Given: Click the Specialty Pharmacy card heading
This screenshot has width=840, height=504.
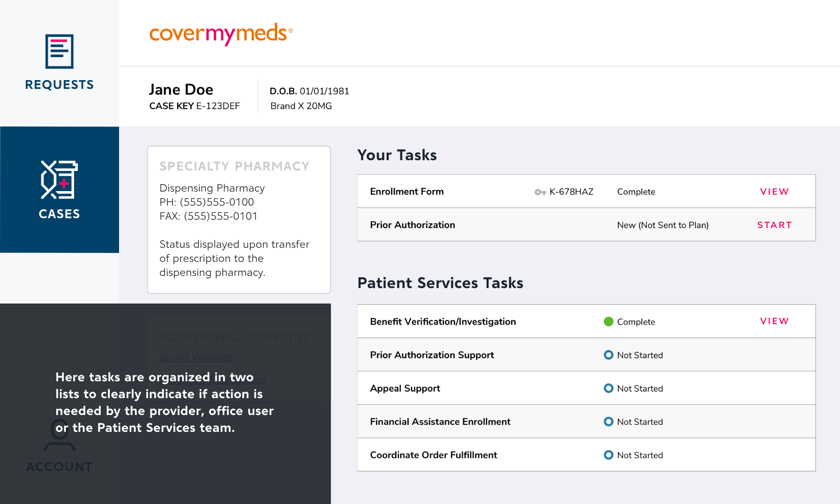Looking at the screenshot, I should point(234,166).
